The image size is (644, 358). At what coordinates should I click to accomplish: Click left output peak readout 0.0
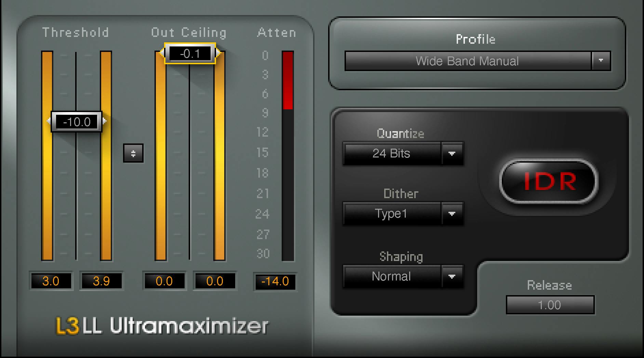click(x=164, y=281)
